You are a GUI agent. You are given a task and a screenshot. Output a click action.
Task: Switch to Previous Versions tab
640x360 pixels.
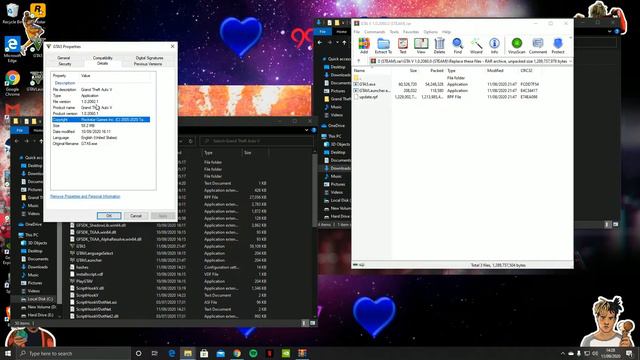pyautogui.click(x=148, y=64)
